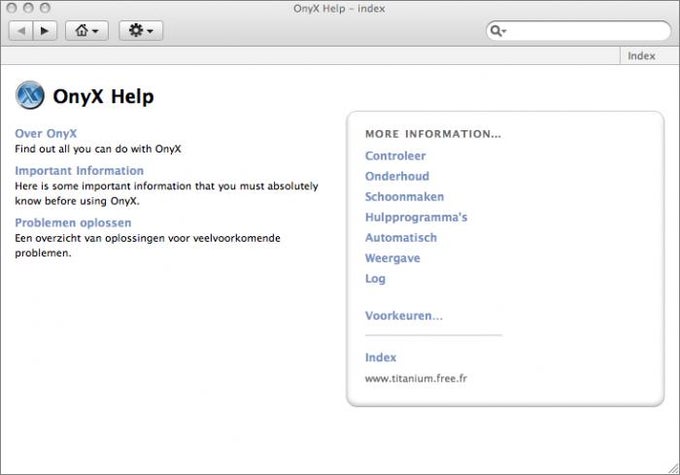Click 'Find out all you can do with OnyX' text
680x475 pixels.
pyautogui.click(x=98, y=149)
